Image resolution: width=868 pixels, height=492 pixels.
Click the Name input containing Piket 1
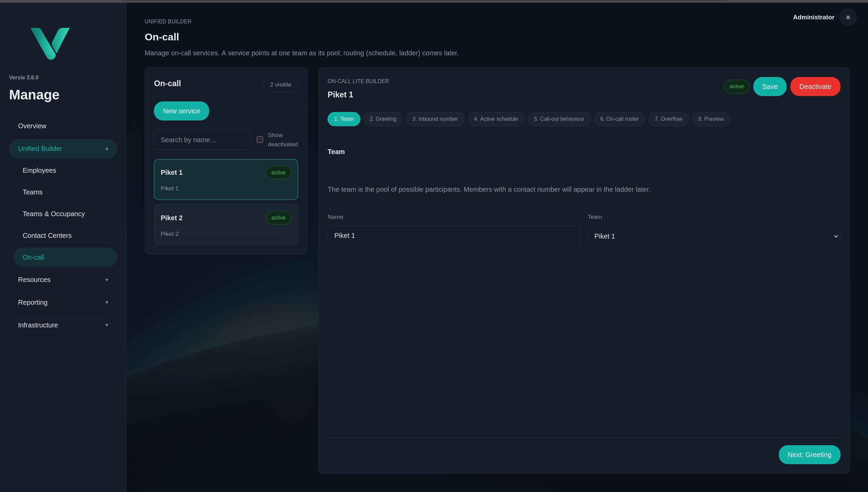point(454,235)
